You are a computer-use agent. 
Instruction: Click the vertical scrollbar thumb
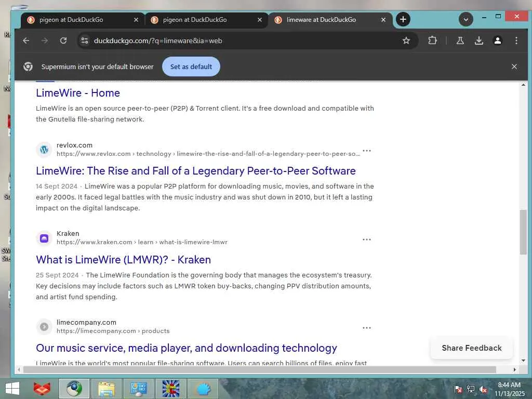[523, 232]
